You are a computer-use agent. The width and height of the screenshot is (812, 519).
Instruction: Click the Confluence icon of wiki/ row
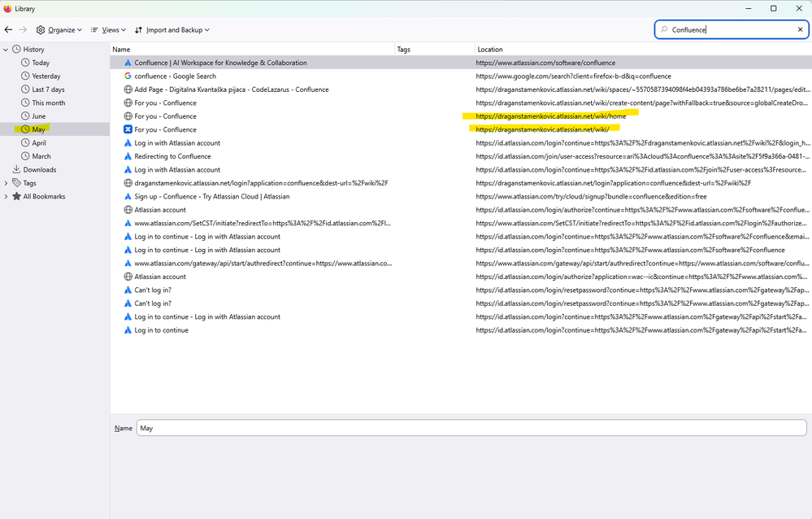[128, 129]
